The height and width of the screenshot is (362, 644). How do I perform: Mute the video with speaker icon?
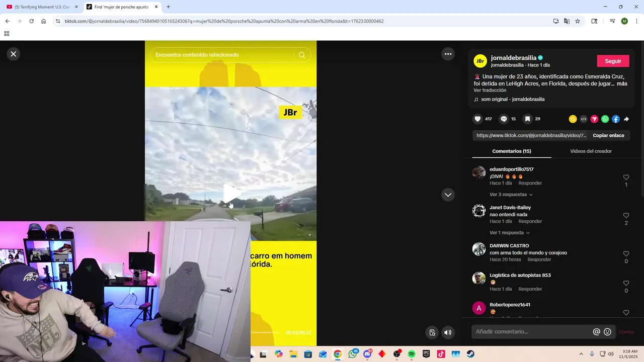pos(448,332)
